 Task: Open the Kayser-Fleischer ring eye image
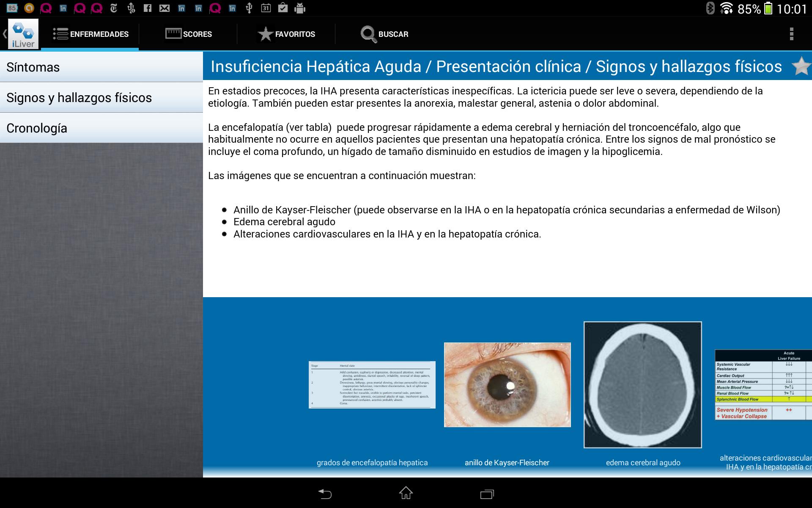(507, 385)
